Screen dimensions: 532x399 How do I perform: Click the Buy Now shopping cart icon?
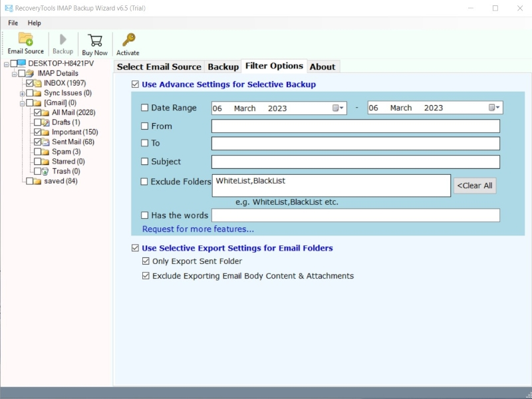pyautogui.click(x=94, y=40)
